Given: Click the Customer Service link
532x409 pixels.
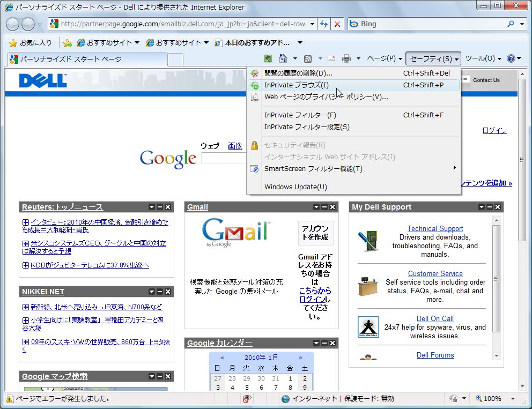Looking at the screenshot, I should pos(435,274).
